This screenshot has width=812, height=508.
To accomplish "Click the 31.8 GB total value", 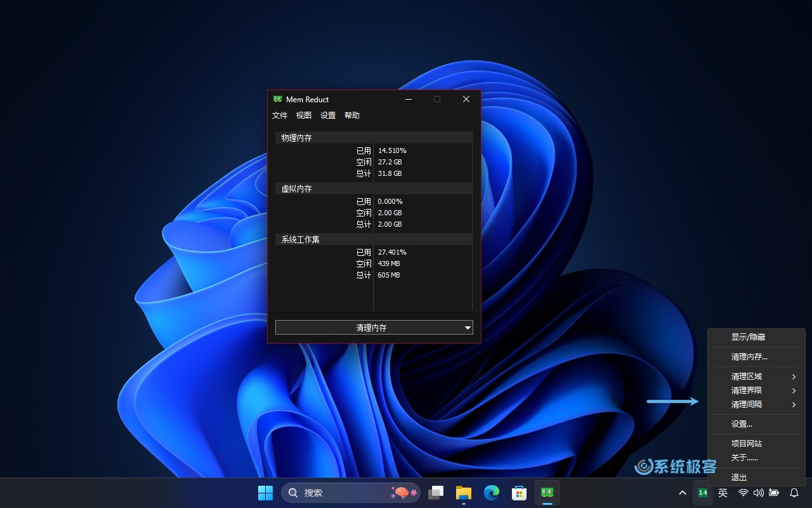I will click(390, 173).
